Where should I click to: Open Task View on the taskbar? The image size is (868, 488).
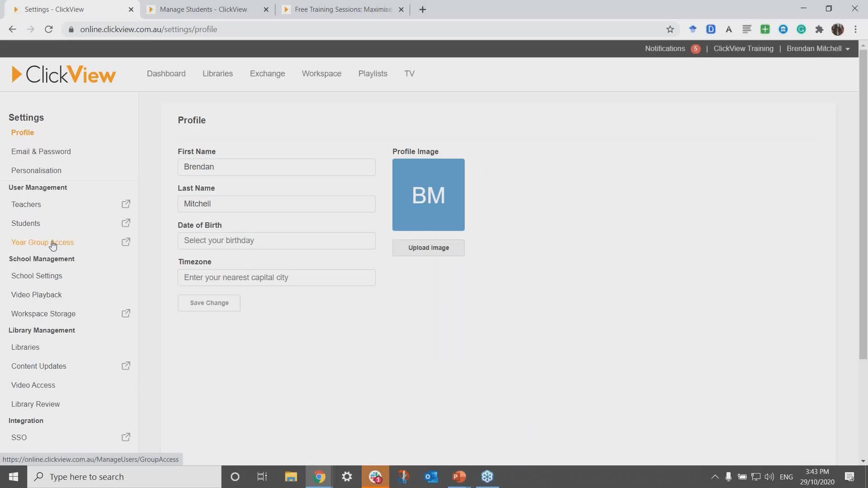tap(262, 477)
